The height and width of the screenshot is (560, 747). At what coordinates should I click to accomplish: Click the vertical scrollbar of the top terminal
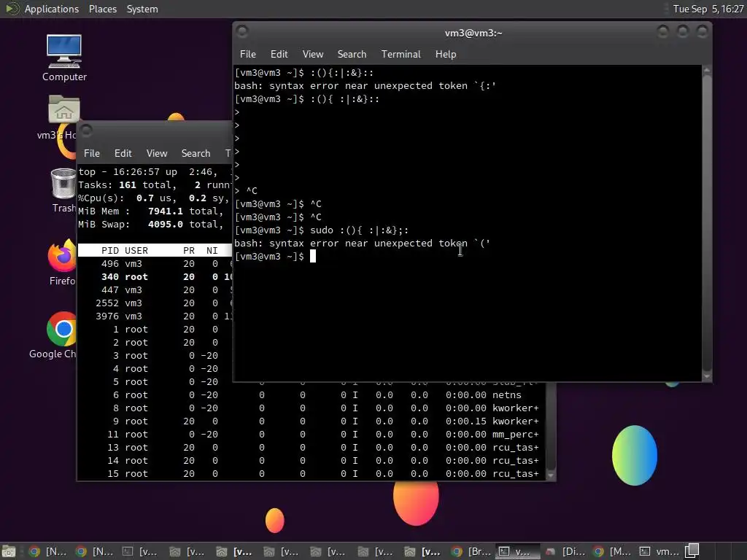point(551,426)
